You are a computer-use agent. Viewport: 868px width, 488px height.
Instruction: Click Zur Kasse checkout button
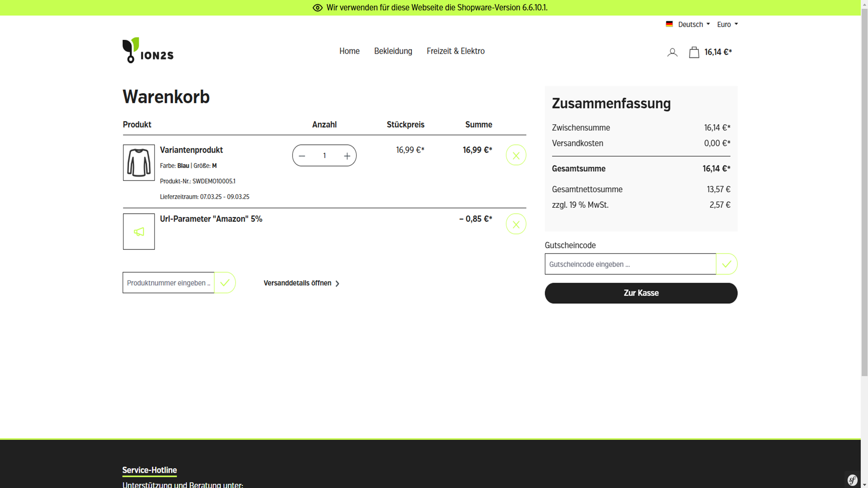pyautogui.click(x=641, y=293)
